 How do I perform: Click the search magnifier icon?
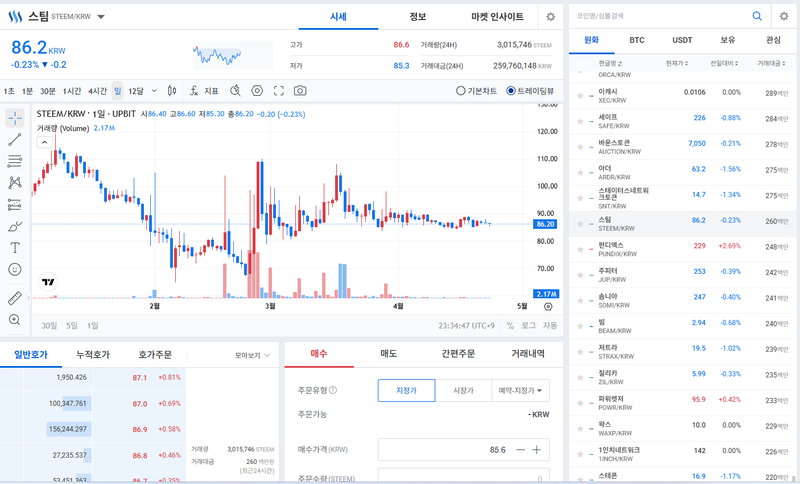[x=757, y=16]
